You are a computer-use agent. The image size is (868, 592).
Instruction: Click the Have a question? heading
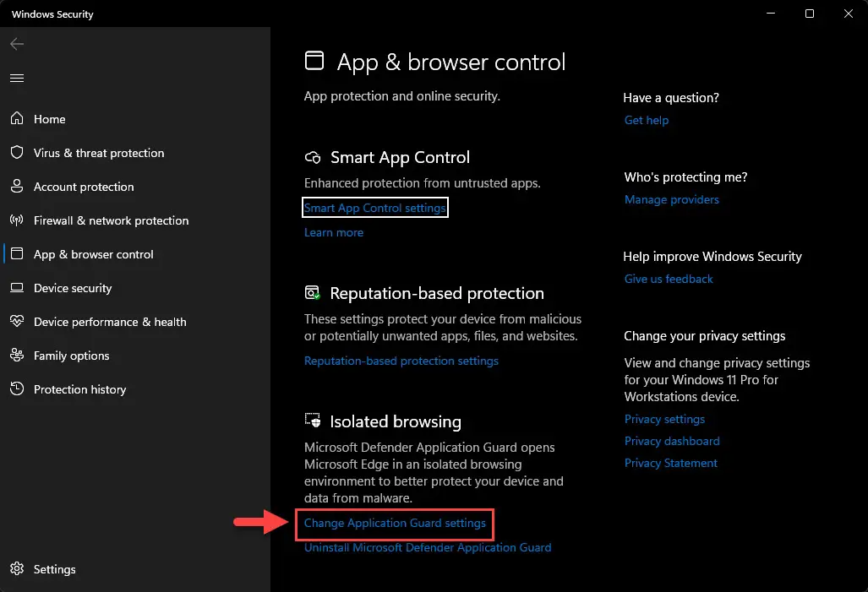[671, 97]
